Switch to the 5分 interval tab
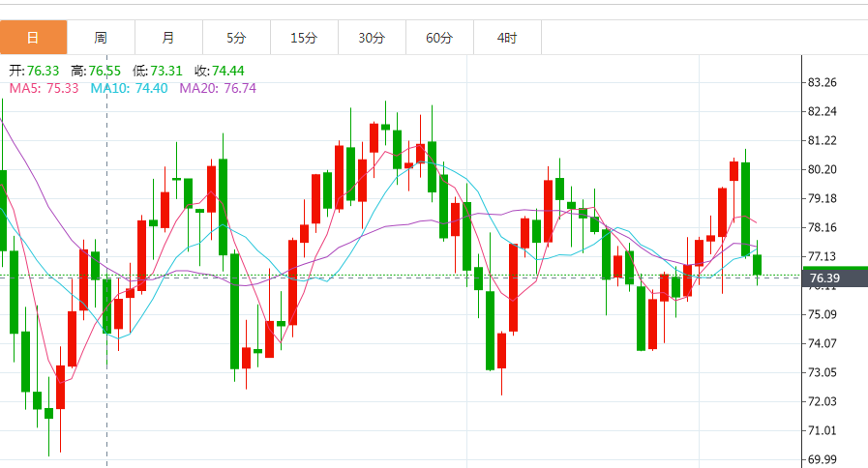The height and width of the screenshot is (468, 868). (236, 38)
